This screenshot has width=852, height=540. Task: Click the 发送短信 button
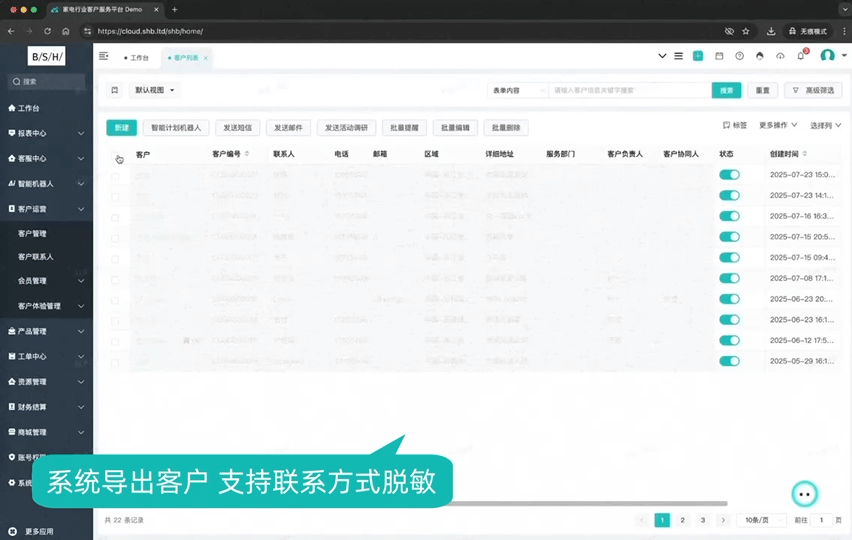(x=237, y=128)
